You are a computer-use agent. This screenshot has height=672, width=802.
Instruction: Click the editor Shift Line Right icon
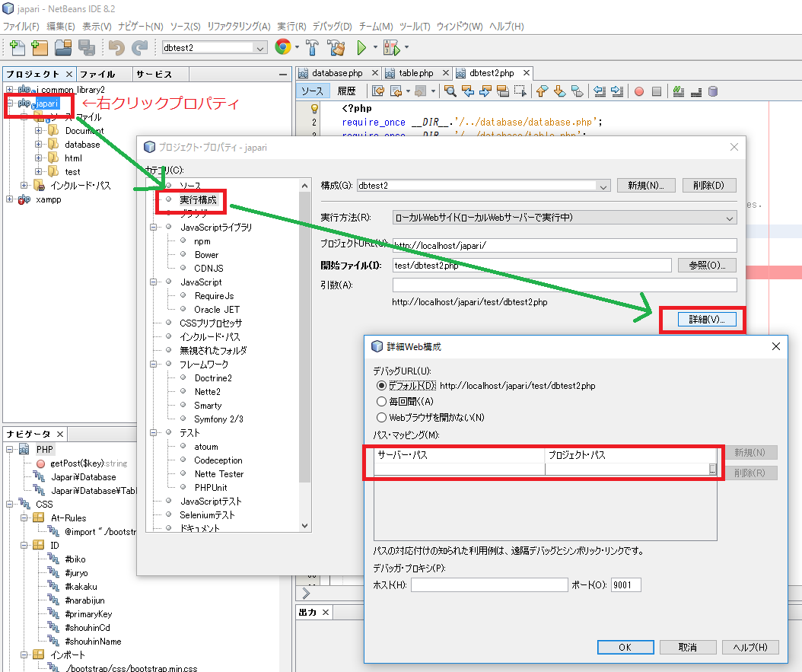click(617, 91)
